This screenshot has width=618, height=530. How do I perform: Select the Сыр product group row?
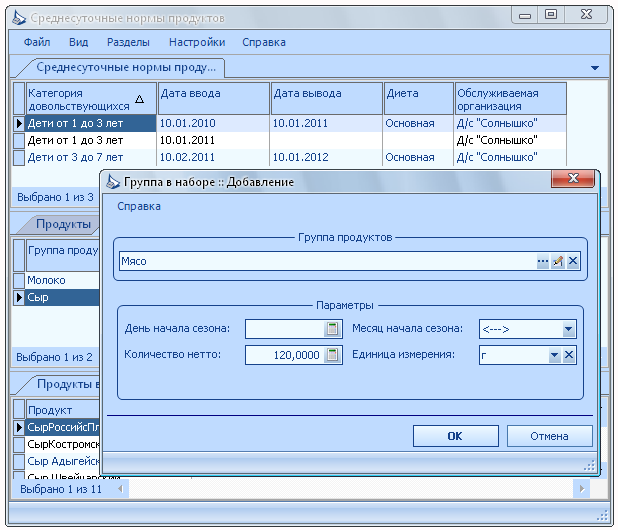point(56,297)
